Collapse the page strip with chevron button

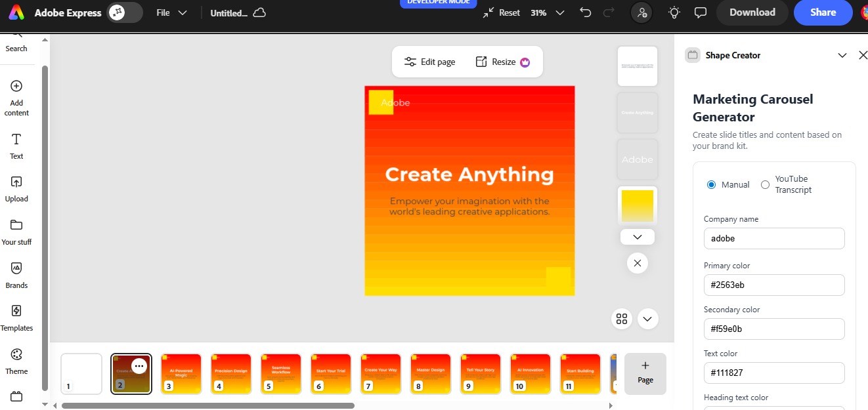click(x=647, y=319)
